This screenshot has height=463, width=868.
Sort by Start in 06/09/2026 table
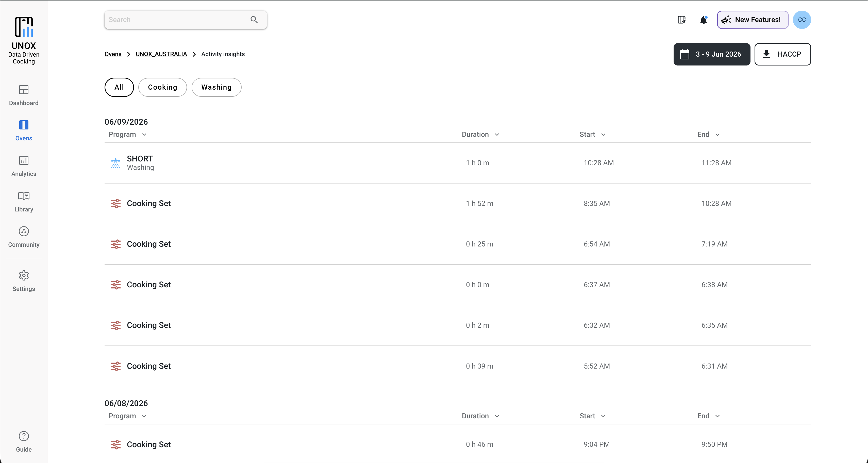(x=592, y=135)
